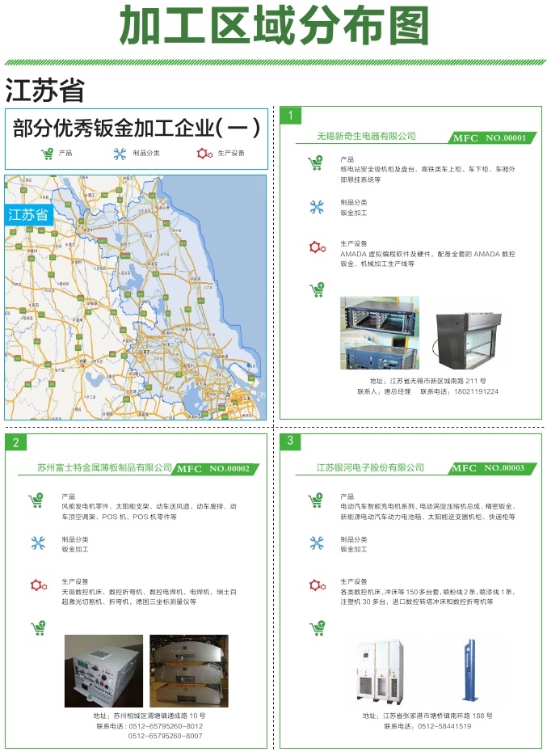This screenshot has width=547, height=756.
Task: Click the MFC NO.00003 badge
Action: (489, 468)
